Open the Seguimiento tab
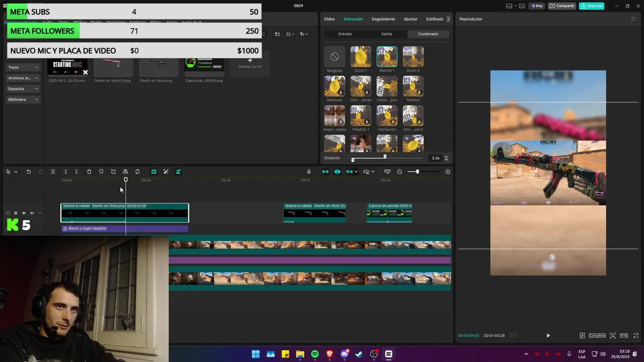Screen dimensions: 644x362 (x=383, y=19)
